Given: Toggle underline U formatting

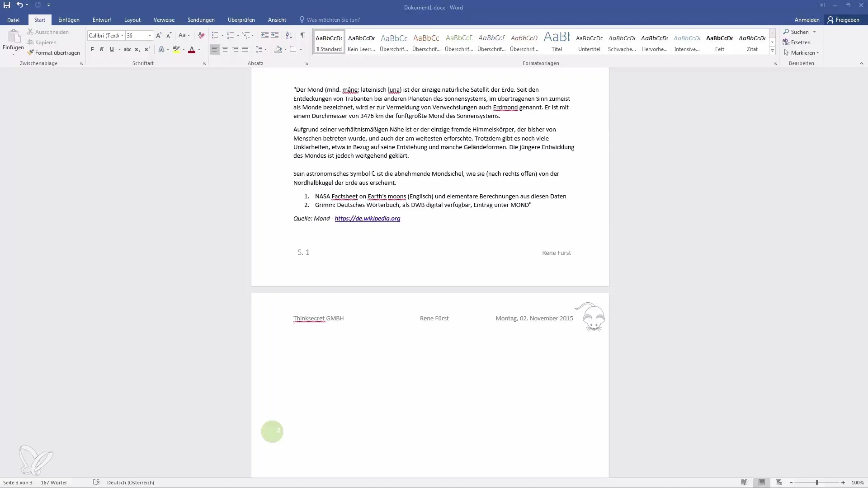Looking at the screenshot, I should (x=112, y=49).
